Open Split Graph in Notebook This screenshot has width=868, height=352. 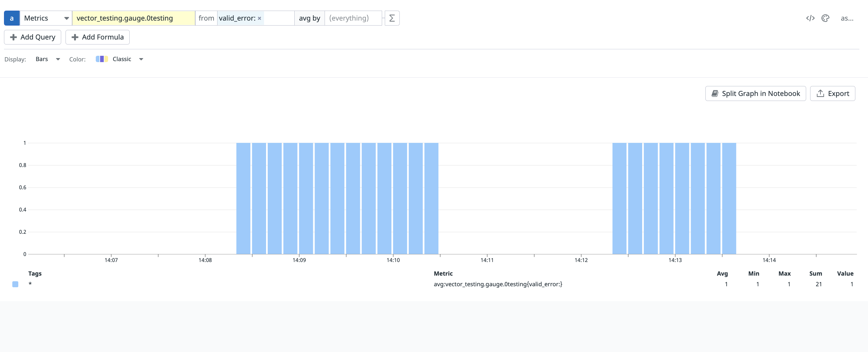(x=756, y=93)
